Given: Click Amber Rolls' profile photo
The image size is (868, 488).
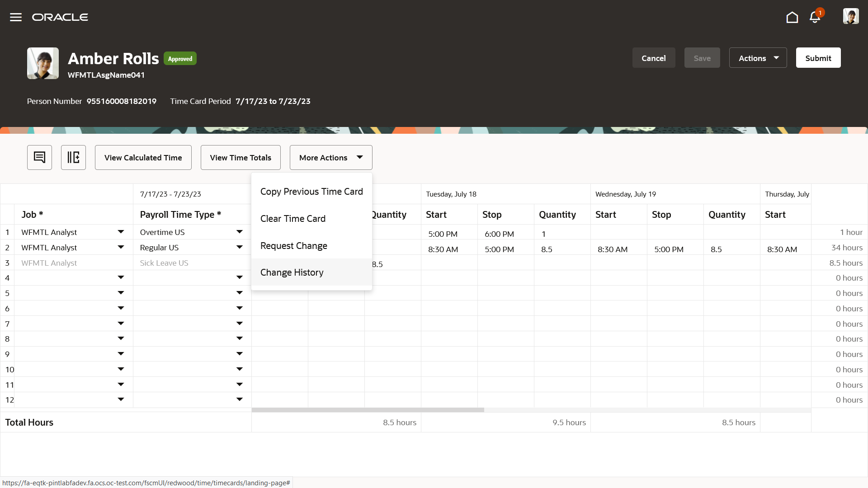Looking at the screenshot, I should pos(42,63).
